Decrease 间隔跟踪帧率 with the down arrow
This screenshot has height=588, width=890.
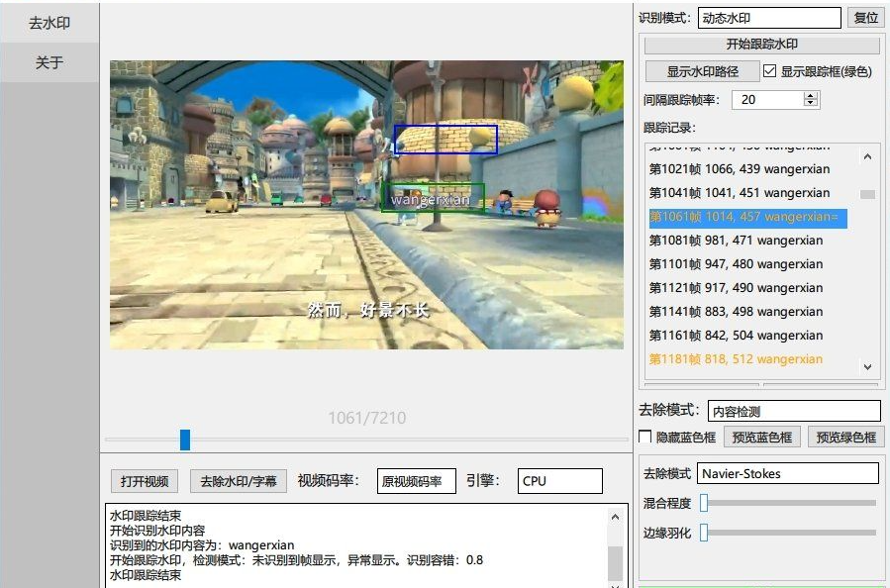811,104
